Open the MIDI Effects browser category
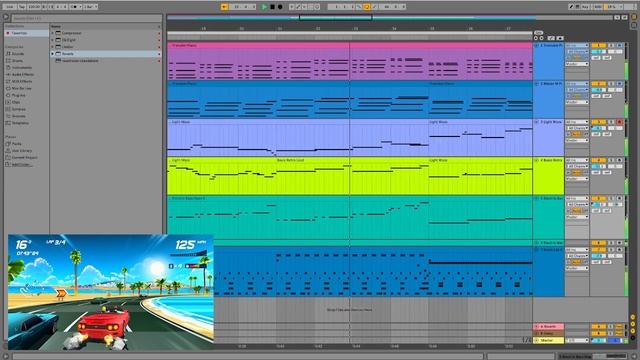This screenshot has height=360, width=640. click(x=22, y=81)
